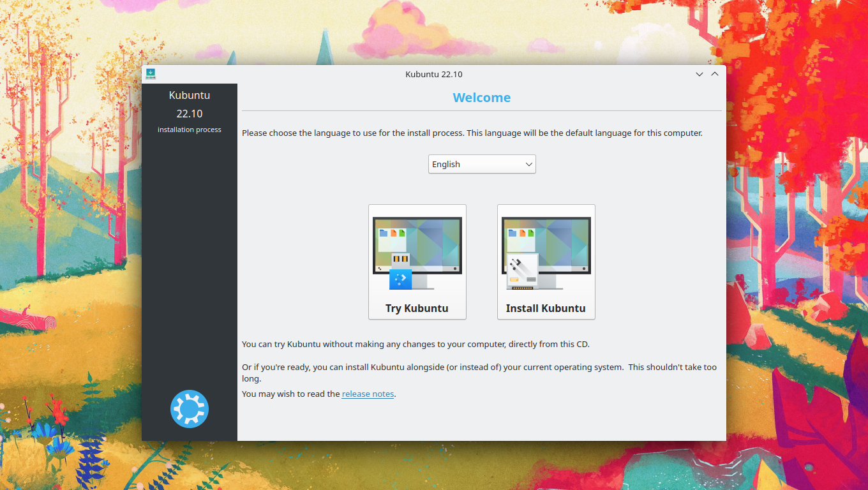This screenshot has width=868, height=490.
Task: Click the 'installation process' sidebar text
Action: click(190, 130)
